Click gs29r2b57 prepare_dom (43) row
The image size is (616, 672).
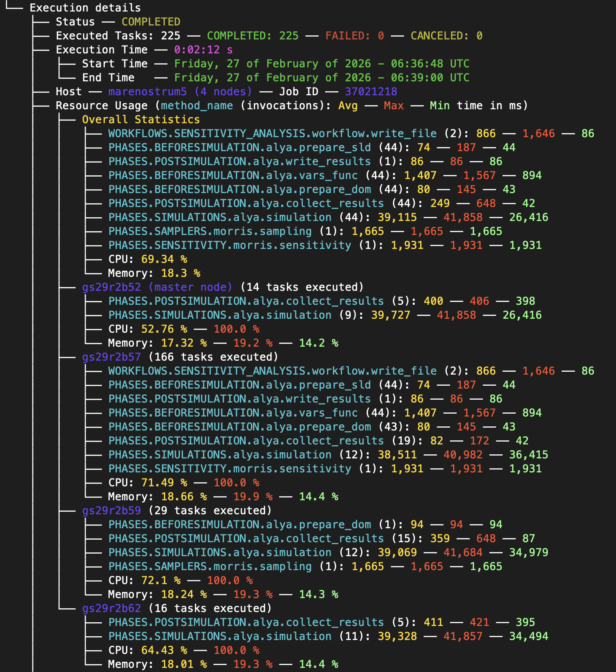point(312,427)
